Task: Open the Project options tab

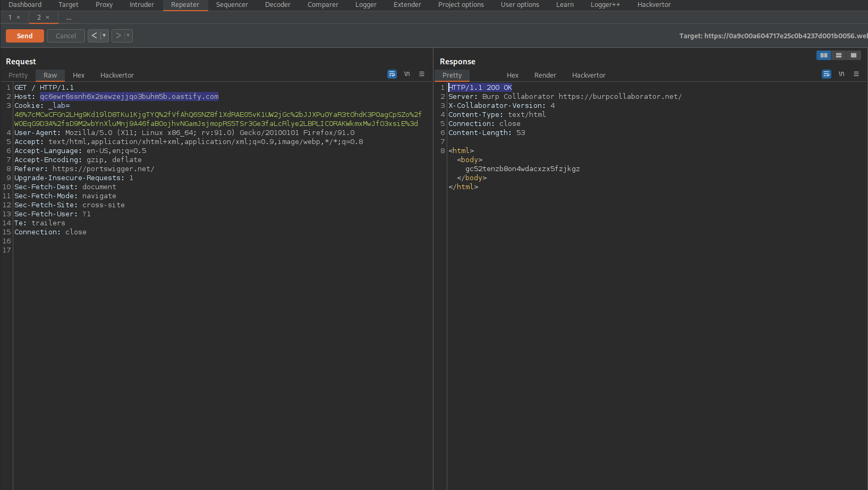Action: pyautogui.click(x=461, y=5)
